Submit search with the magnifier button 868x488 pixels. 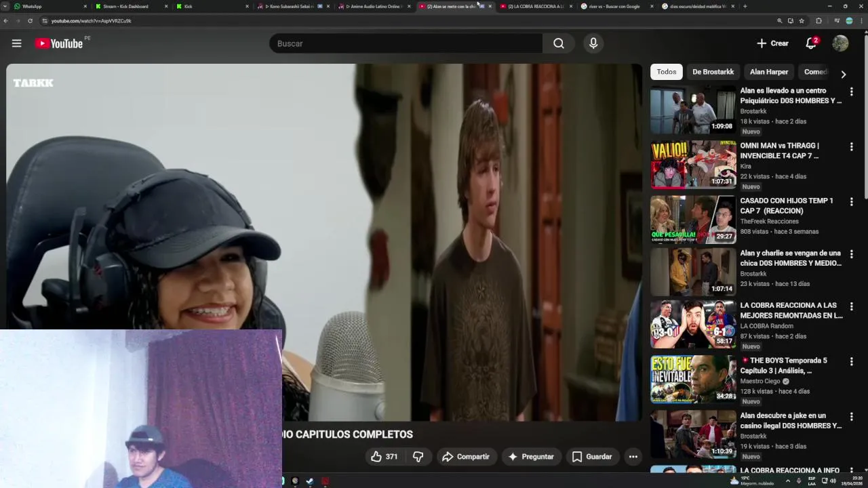point(559,43)
